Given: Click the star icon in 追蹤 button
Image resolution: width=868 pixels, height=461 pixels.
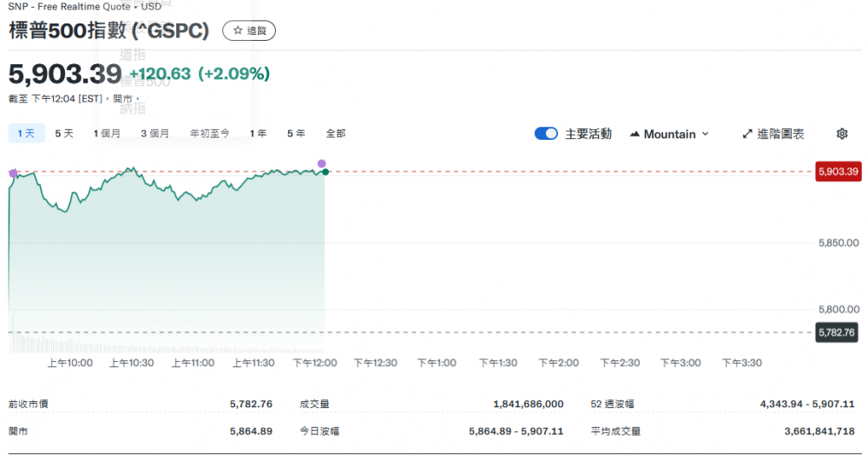Looking at the screenshot, I should [238, 31].
